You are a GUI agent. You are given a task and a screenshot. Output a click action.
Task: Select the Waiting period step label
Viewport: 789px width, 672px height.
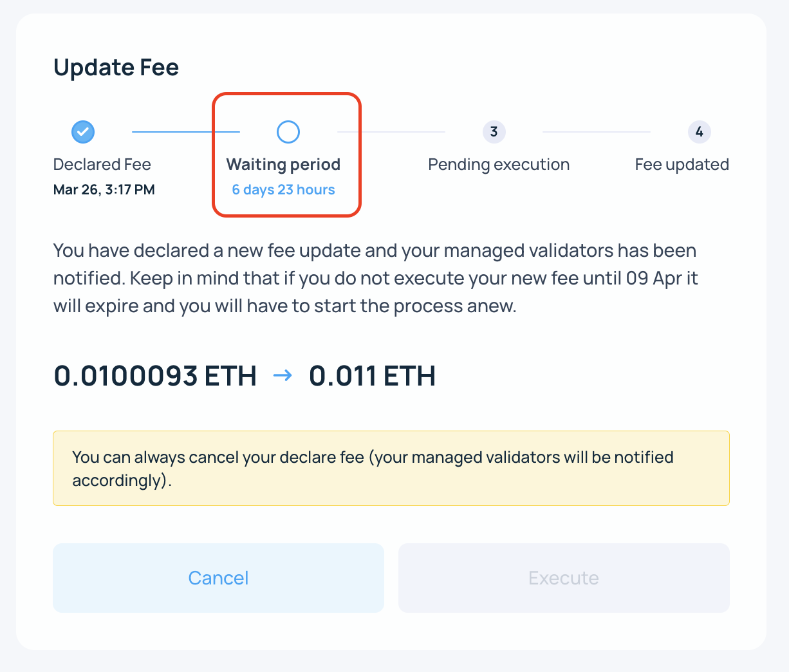[283, 165]
